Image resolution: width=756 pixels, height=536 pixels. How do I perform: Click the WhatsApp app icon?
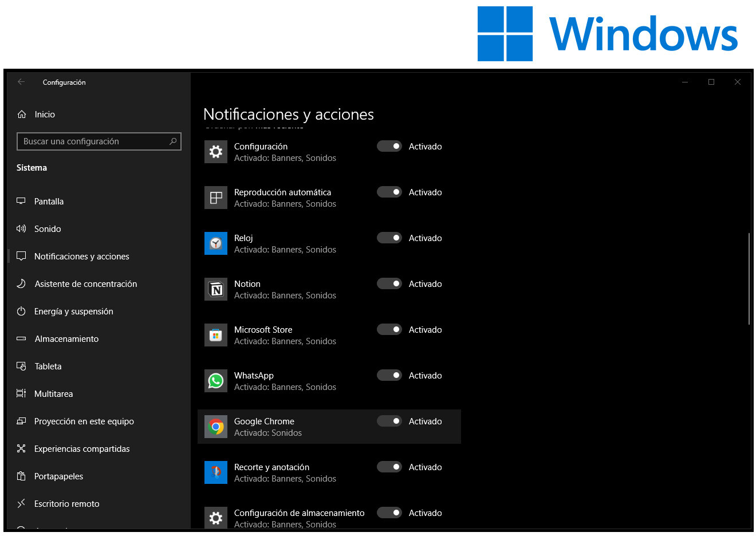coord(216,381)
